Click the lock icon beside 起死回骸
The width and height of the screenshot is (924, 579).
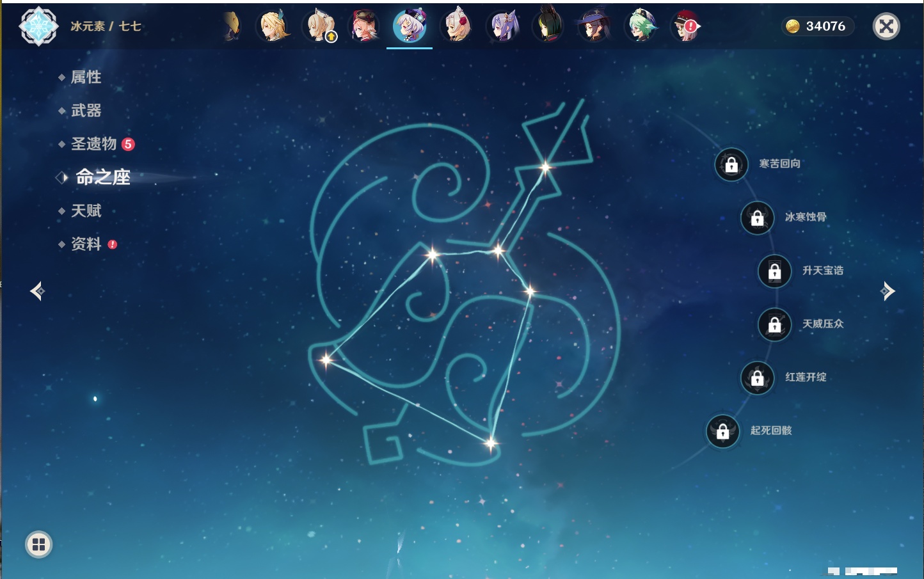(722, 431)
